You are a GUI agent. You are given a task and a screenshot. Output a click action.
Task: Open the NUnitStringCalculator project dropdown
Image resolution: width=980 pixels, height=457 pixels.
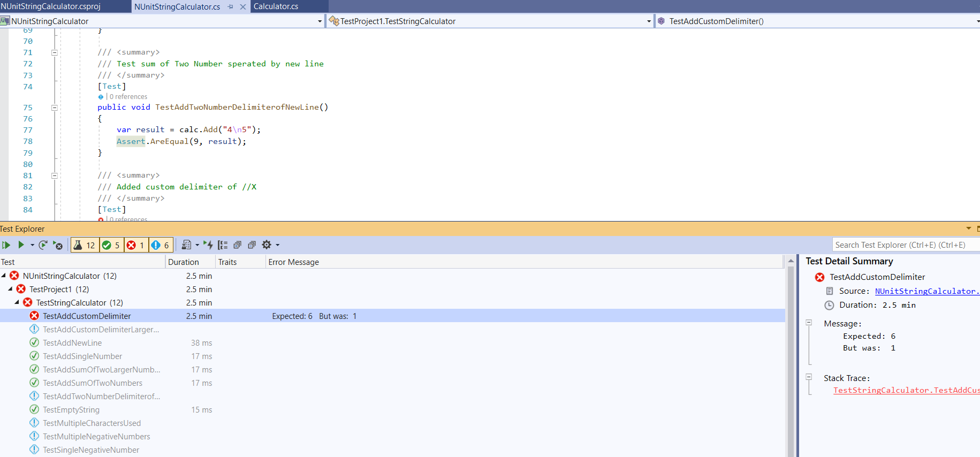pyautogui.click(x=320, y=21)
